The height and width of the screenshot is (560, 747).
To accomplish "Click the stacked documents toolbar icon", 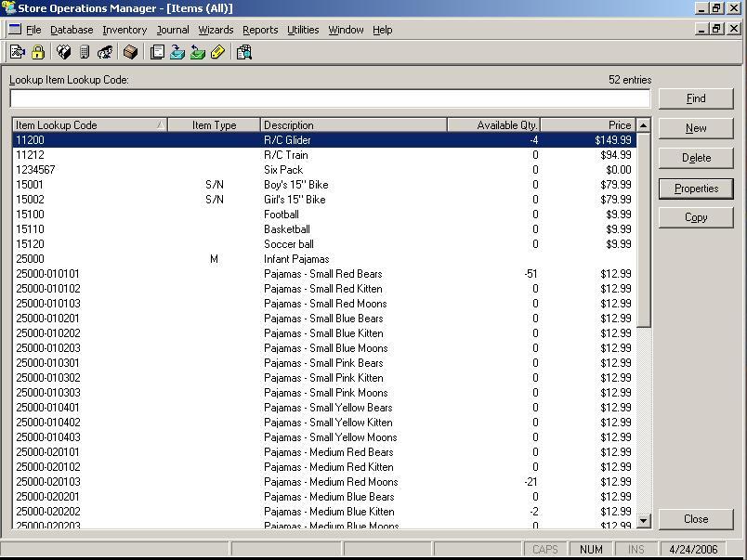I will pos(157,53).
